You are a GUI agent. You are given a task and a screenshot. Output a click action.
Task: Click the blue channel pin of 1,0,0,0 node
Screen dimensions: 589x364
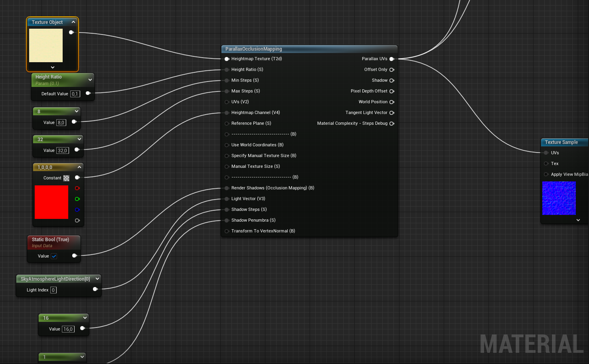point(77,210)
